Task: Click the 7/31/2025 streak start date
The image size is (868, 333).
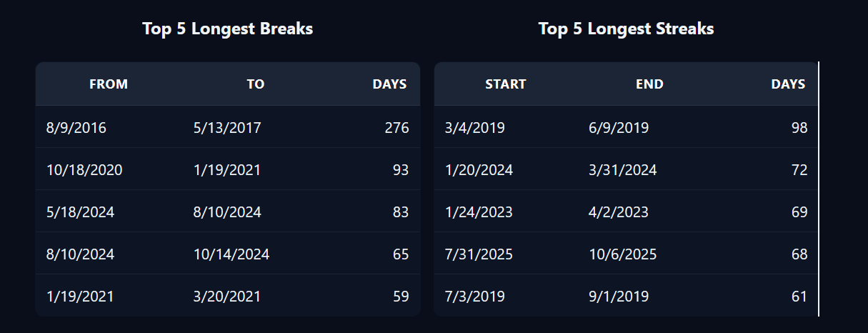Action: [479, 254]
